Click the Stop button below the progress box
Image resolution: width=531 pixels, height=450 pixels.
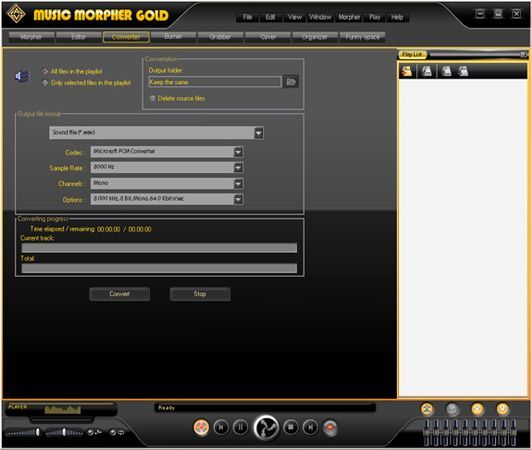200,294
